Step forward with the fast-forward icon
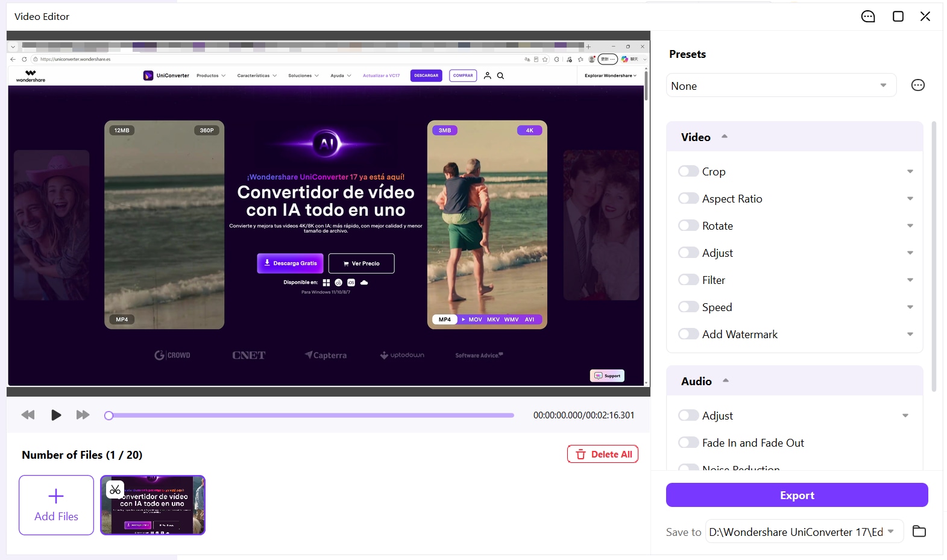 coord(83,415)
